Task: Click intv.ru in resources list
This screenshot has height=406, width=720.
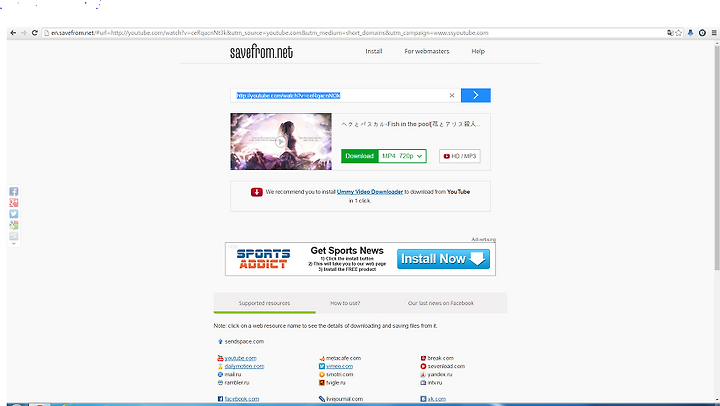Action: click(435, 383)
